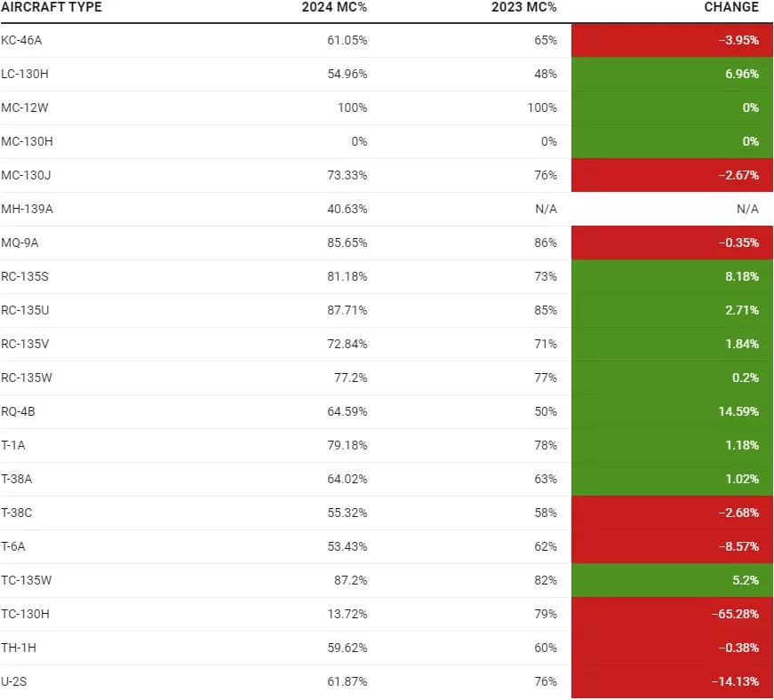The image size is (774, 700).
Task: Click the AIRCRAFT TYPE column header
Action: pos(52,7)
